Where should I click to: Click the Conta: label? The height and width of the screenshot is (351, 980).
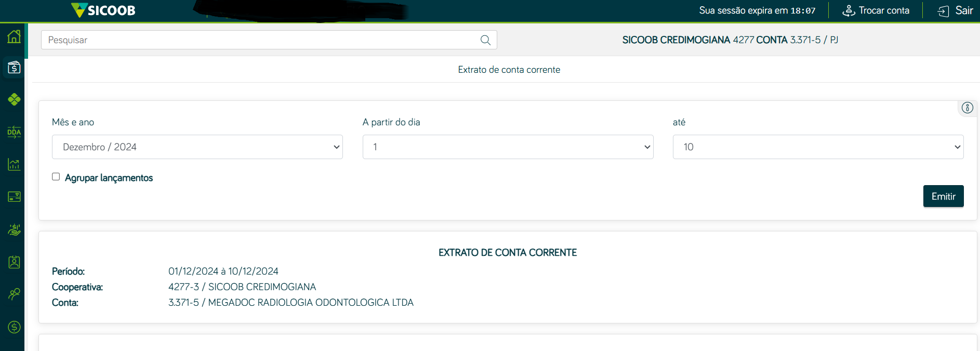pyautogui.click(x=65, y=303)
